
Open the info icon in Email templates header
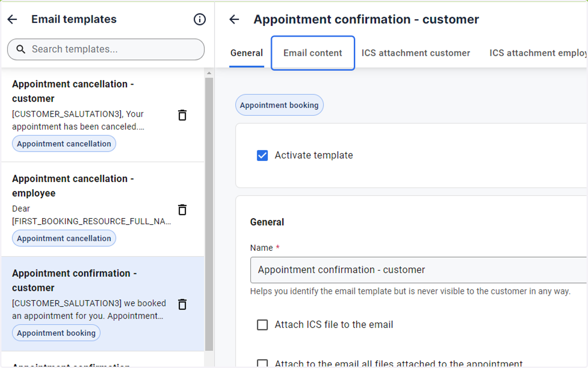click(199, 19)
